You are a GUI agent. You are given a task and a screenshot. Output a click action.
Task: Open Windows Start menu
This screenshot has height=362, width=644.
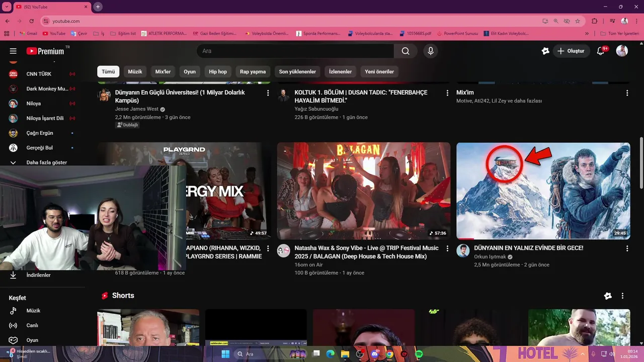click(x=225, y=354)
